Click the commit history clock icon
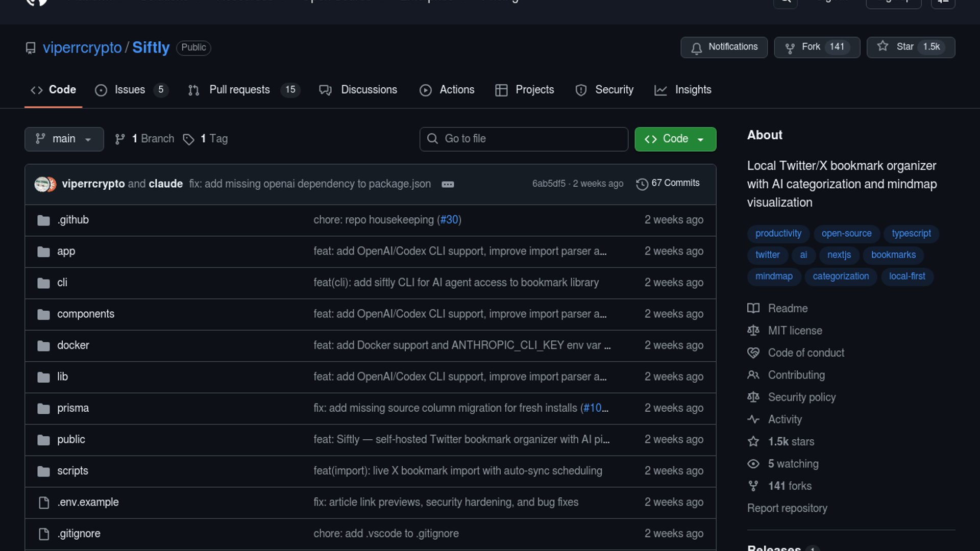Viewport: 980px width, 551px height. pos(642,184)
